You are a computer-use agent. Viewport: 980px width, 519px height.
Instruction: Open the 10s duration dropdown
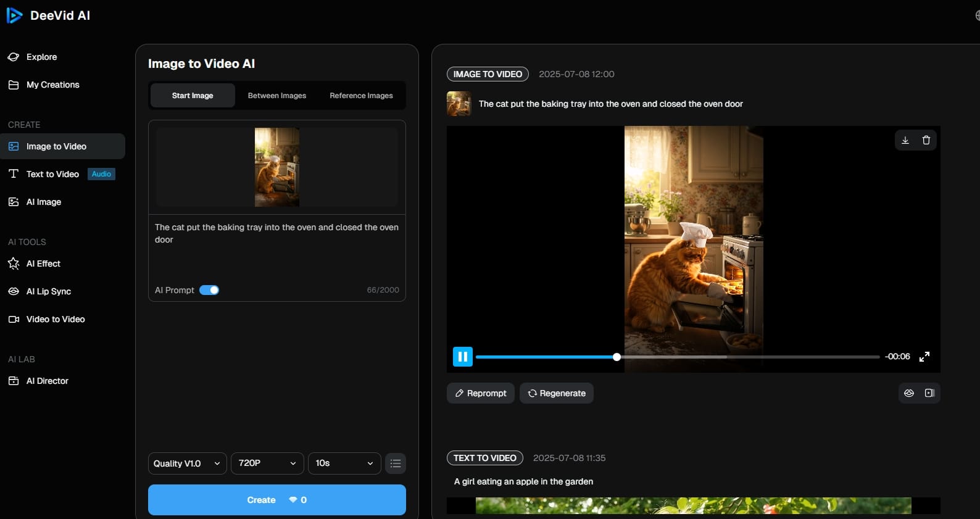(x=344, y=463)
